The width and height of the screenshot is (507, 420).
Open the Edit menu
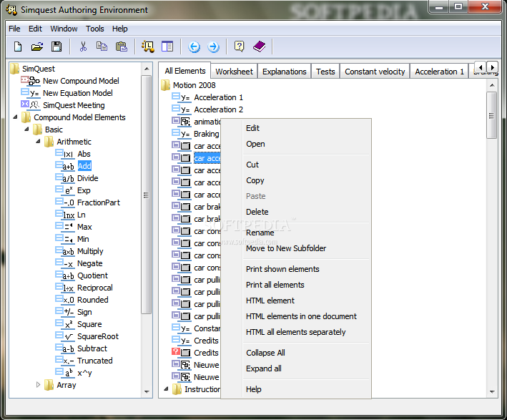pos(35,29)
